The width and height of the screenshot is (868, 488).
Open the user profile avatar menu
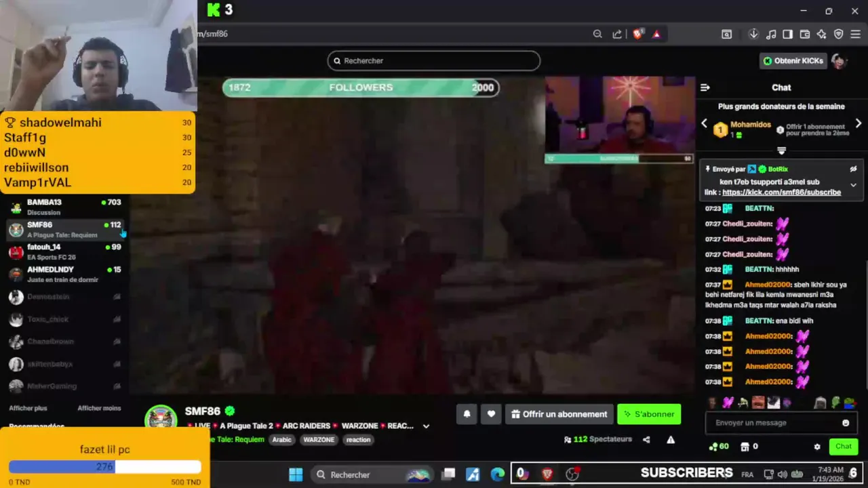(x=840, y=61)
